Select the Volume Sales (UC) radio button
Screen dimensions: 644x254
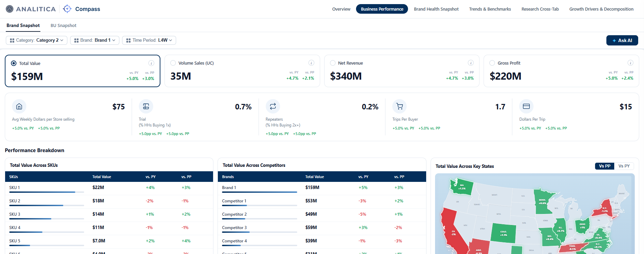(x=173, y=63)
